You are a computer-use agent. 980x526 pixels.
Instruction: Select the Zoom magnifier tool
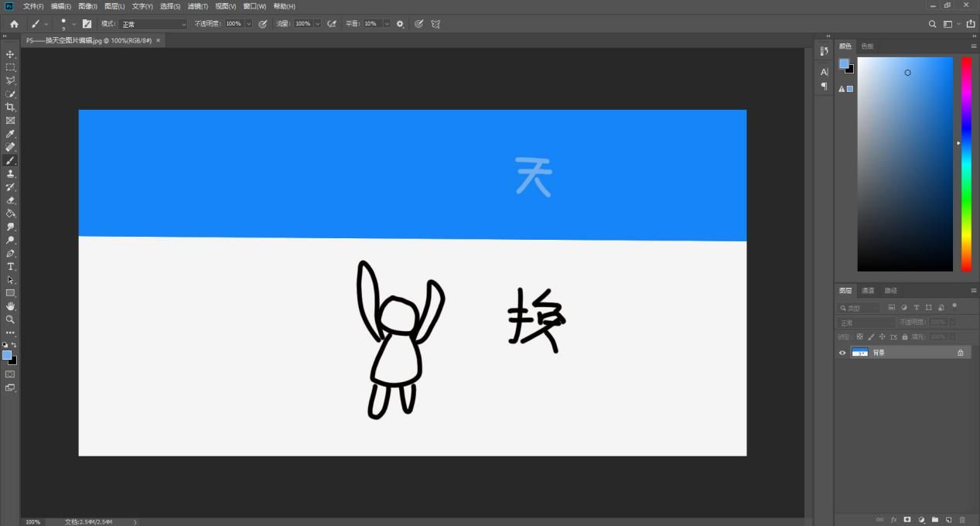tap(10, 319)
